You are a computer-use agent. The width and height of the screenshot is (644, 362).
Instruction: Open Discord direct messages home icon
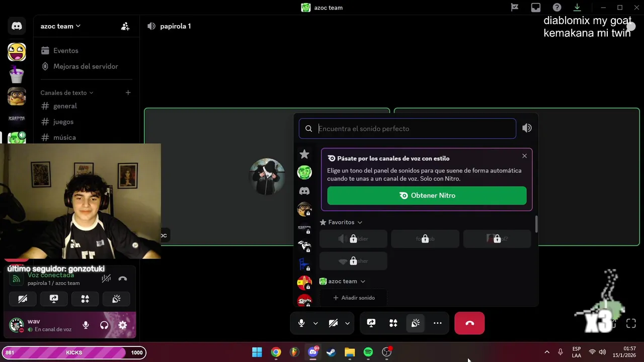point(17,26)
